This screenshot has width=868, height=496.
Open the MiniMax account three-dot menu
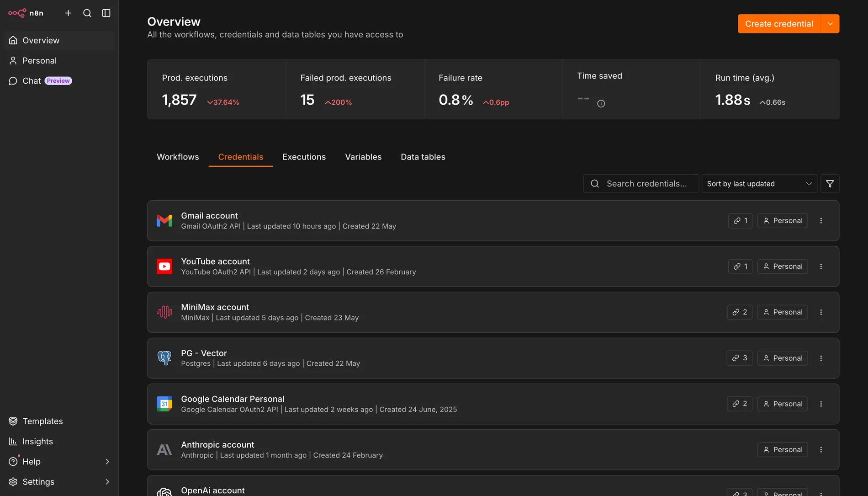821,312
